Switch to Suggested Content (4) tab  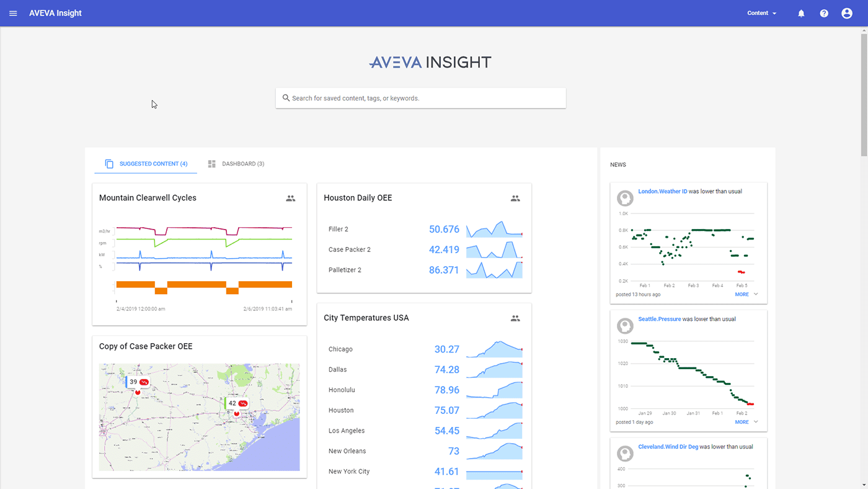pyautogui.click(x=146, y=164)
